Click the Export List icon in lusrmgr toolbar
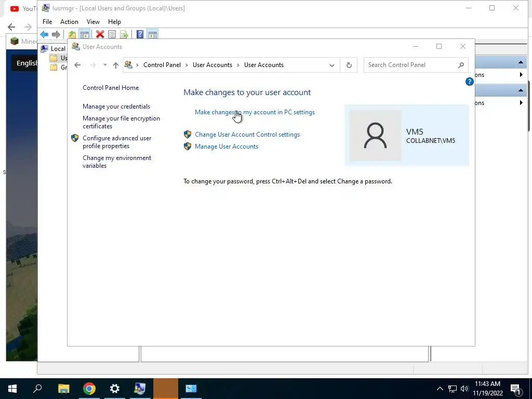The height and width of the screenshot is (399, 532). pyautogui.click(x=124, y=34)
